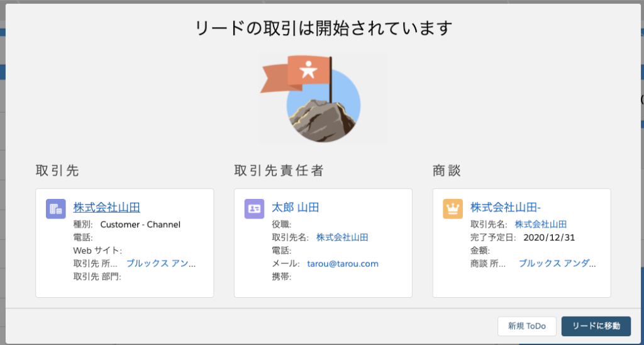Image resolution: width=644 pixels, height=345 pixels.
Task: Click the close date 2020/12/31
Action: pos(549,237)
